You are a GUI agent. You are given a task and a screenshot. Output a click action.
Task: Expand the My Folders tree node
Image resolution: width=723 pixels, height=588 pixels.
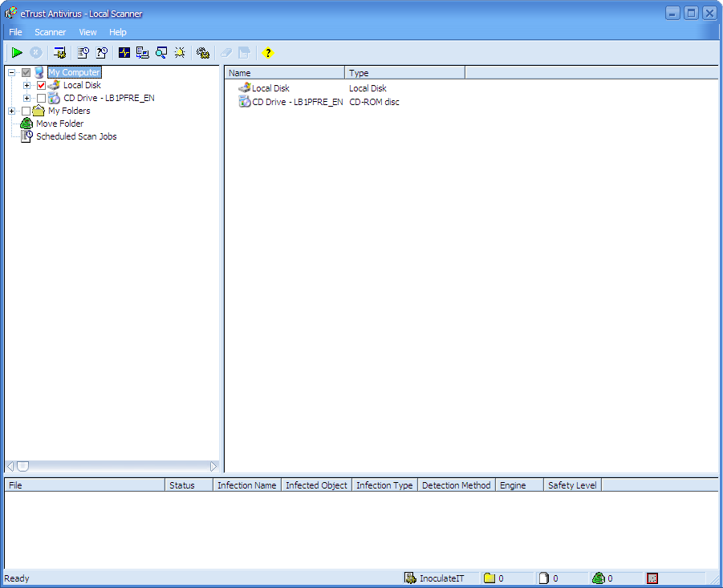click(11, 111)
